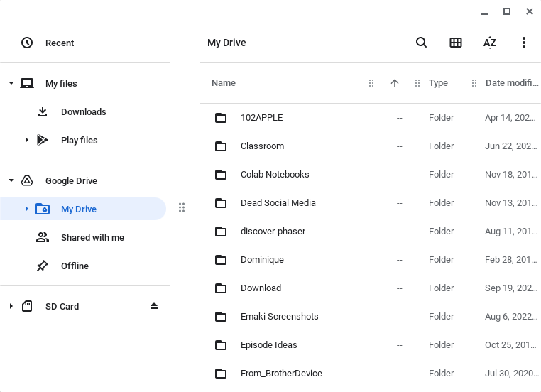Viewport: 541px width, 392px height.
Task: Select the Colab Notebooks folder name
Action: (x=275, y=174)
